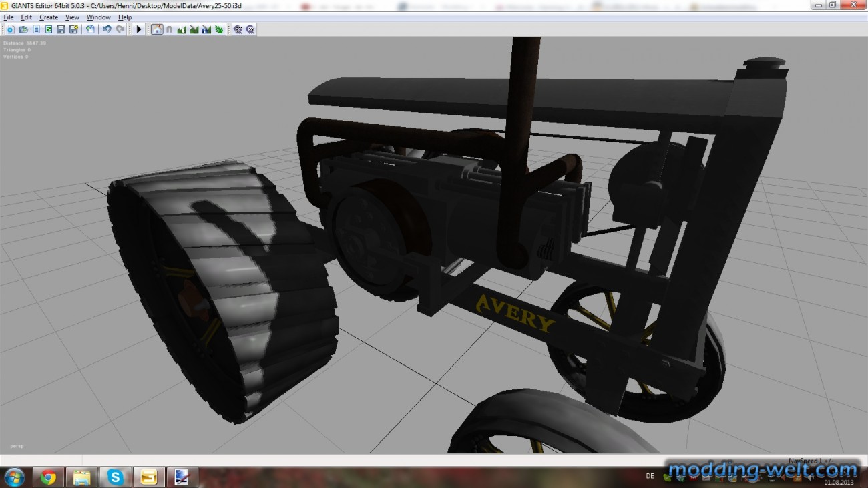Viewport: 868px width, 488px height.
Task: Click first checkered gear toolbar icon
Action: click(x=238, y=29)
